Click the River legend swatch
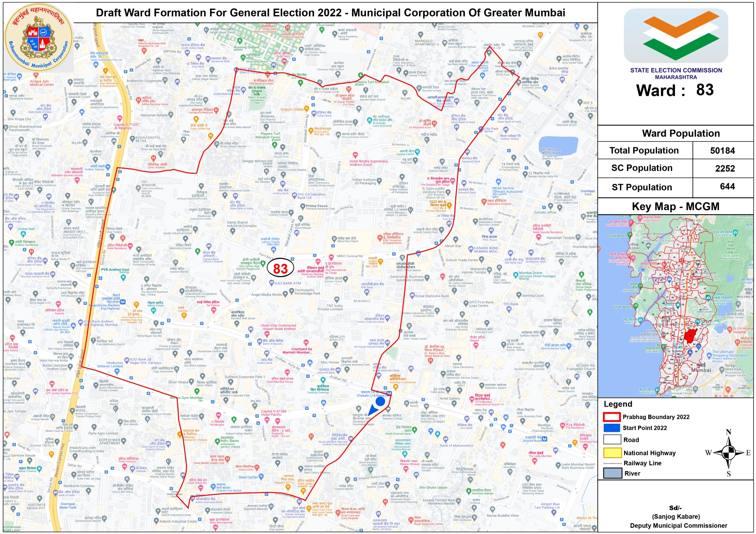The image size is (756, 534). tap(612, 473)
